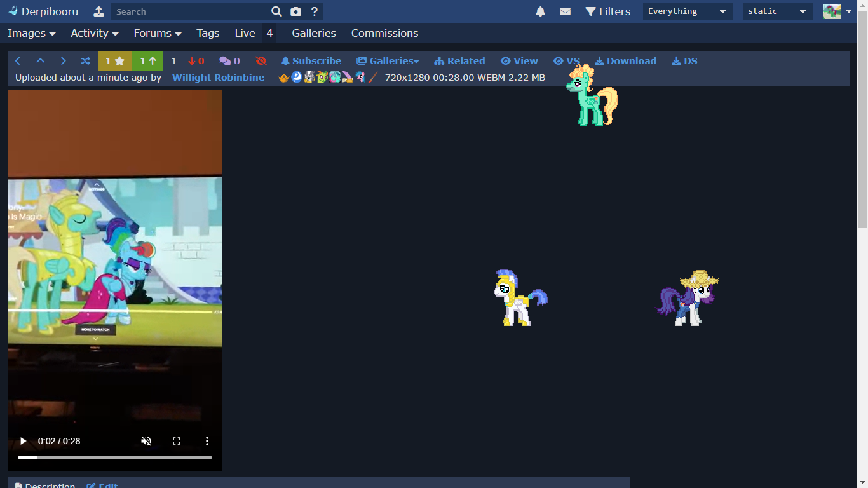
Task: Open notifications bell icon
Action: [541, 11]
